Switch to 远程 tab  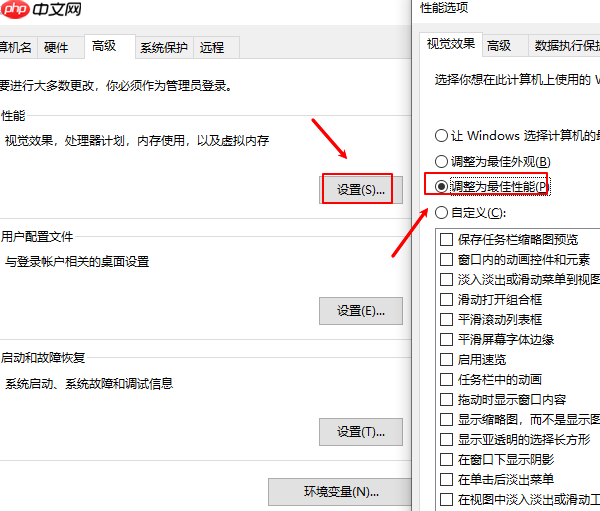click(x=216, y=47)
